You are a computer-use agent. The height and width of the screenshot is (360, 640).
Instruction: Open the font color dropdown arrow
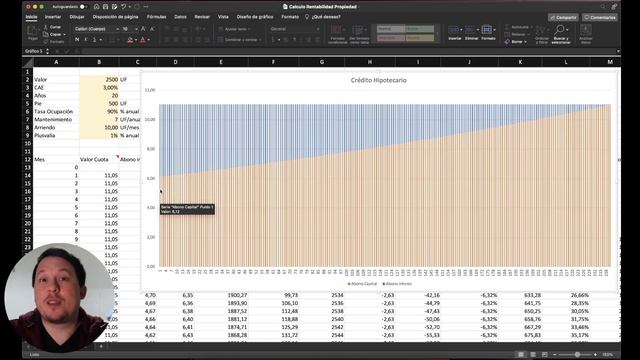[x=148, y=40]
